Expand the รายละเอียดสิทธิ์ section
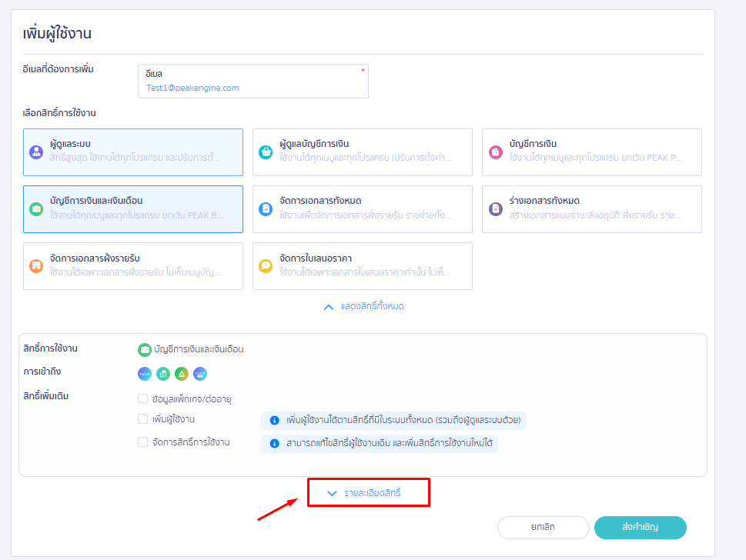 tap(368, 492)
